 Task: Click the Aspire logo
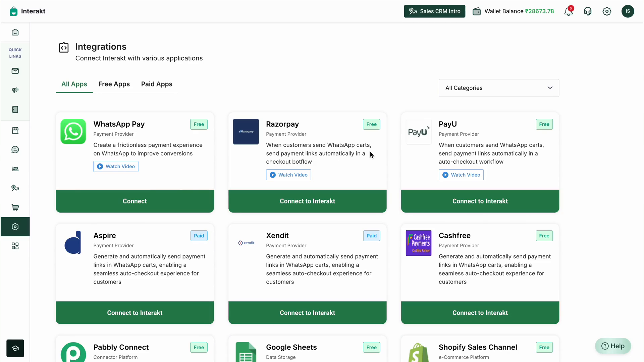73,243
